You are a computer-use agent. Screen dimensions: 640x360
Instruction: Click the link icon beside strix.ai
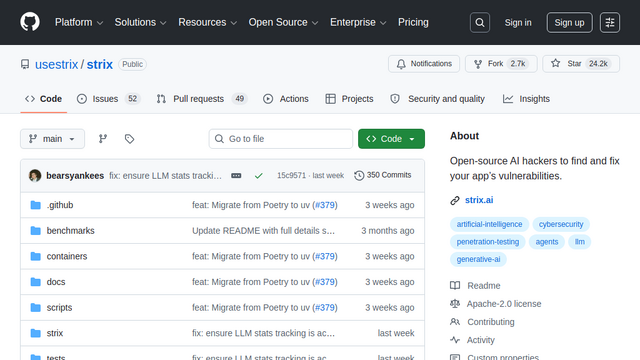tap(455, 200)
